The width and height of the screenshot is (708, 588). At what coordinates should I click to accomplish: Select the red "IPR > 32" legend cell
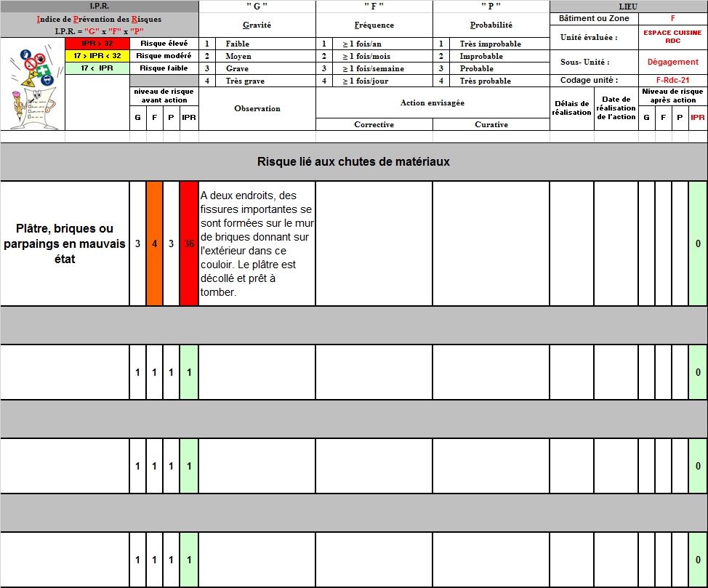point(97,44)
